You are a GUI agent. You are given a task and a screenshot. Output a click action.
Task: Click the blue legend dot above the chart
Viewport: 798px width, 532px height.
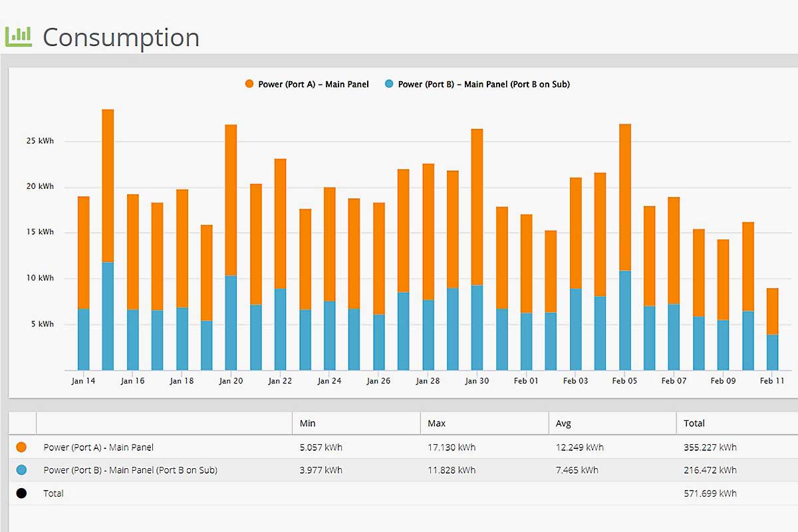pos(389,84)
